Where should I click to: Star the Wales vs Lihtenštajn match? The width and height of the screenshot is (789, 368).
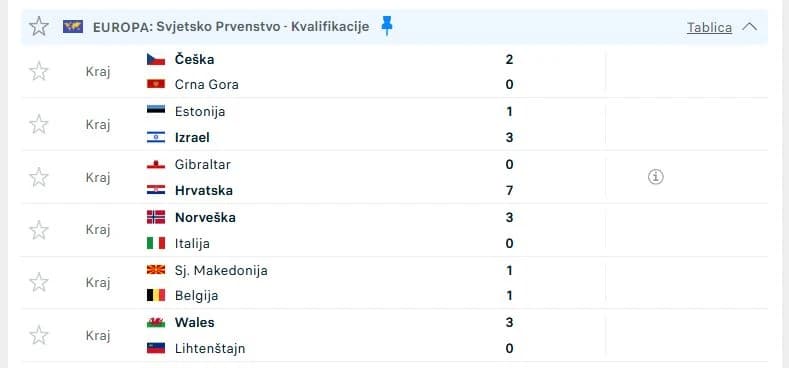tap(39, 335)
